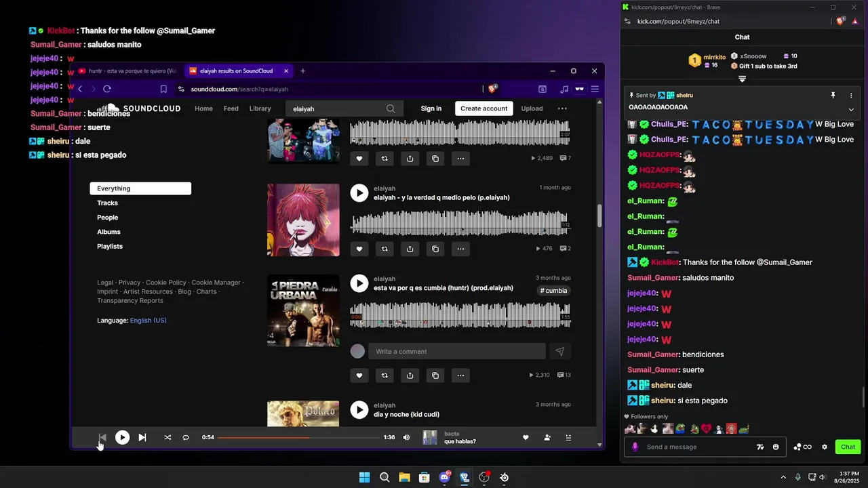Open pinned message three-dots options
868x488 pixels.
pos(851,96)
